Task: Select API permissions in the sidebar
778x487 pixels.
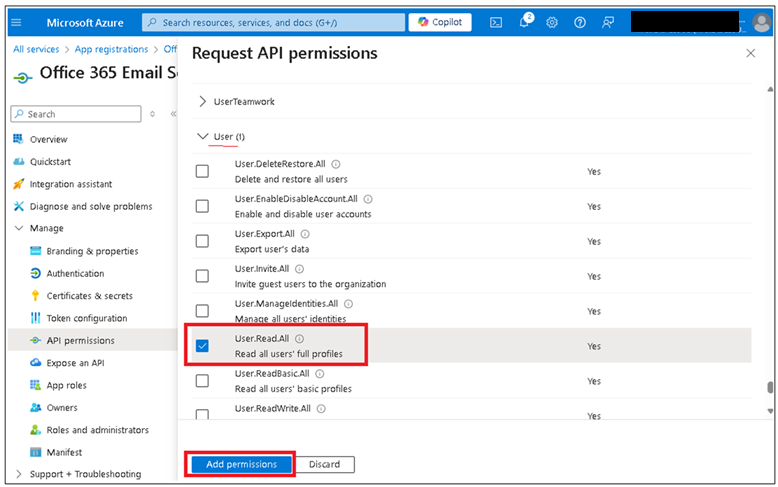Action: [80, 340]
